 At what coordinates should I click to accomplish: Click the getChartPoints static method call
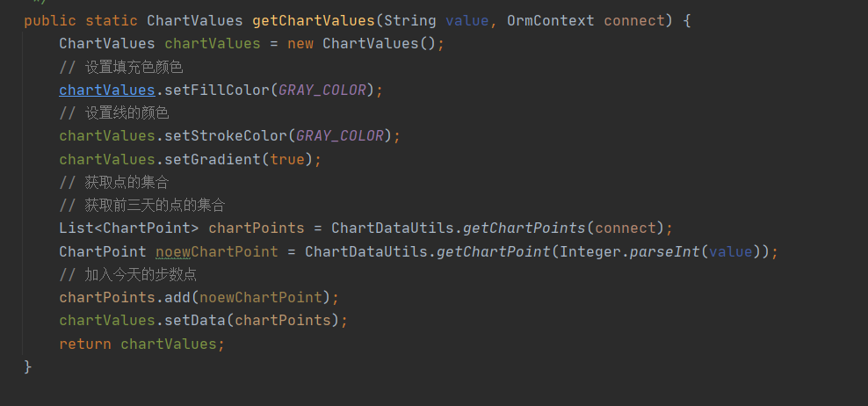coord(524,228)
